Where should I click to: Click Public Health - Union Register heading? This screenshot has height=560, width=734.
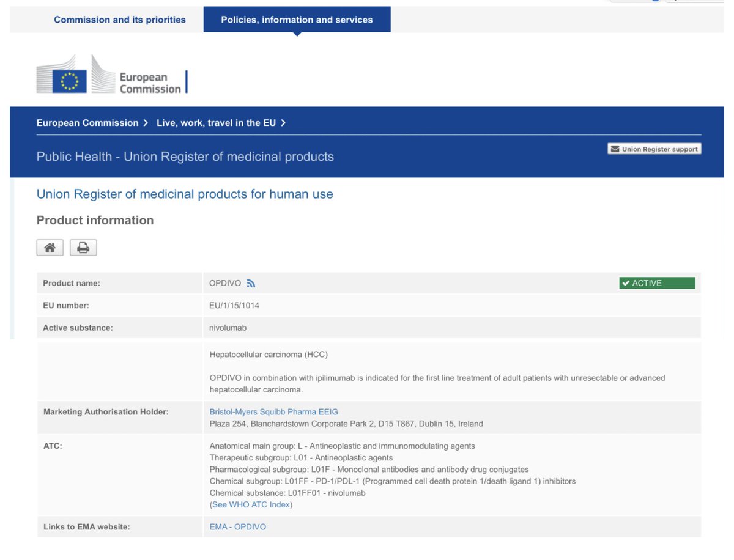(185, 157)
